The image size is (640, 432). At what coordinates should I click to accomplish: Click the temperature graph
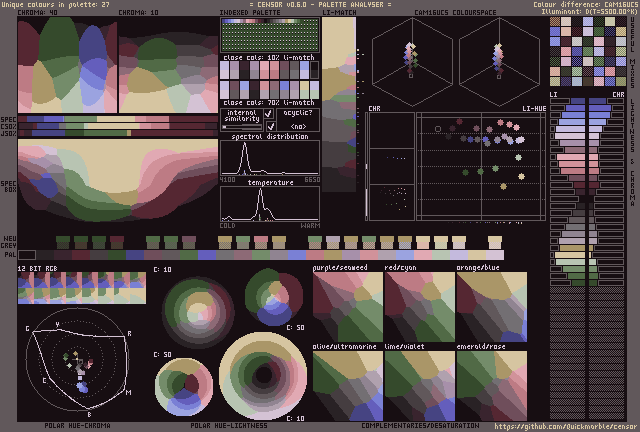click(270, 204)
